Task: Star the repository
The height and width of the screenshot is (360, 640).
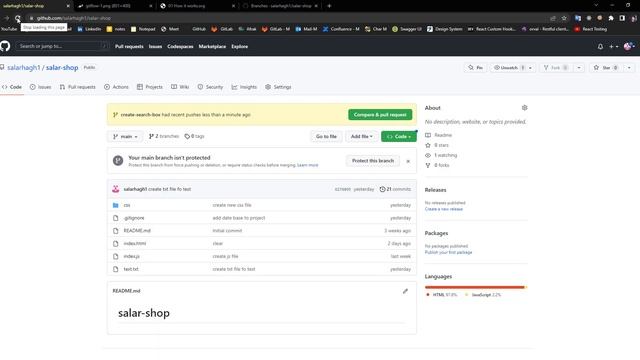Action: point(606,68)
